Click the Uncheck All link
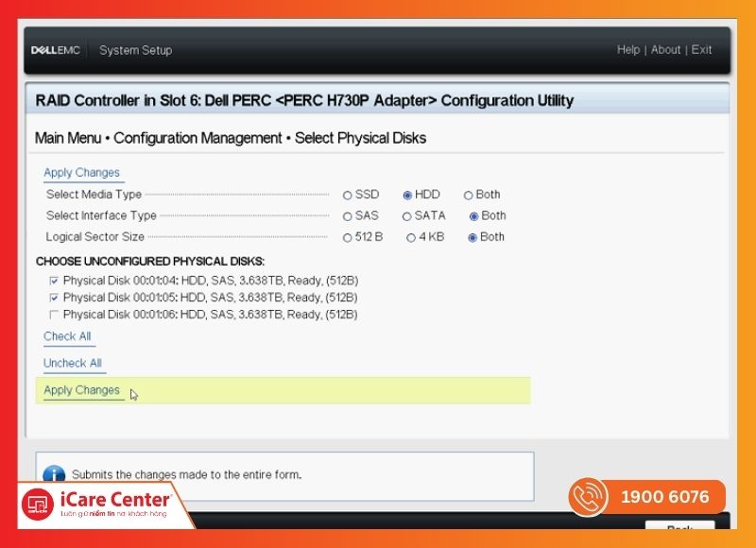 click(x=73, y=363)
